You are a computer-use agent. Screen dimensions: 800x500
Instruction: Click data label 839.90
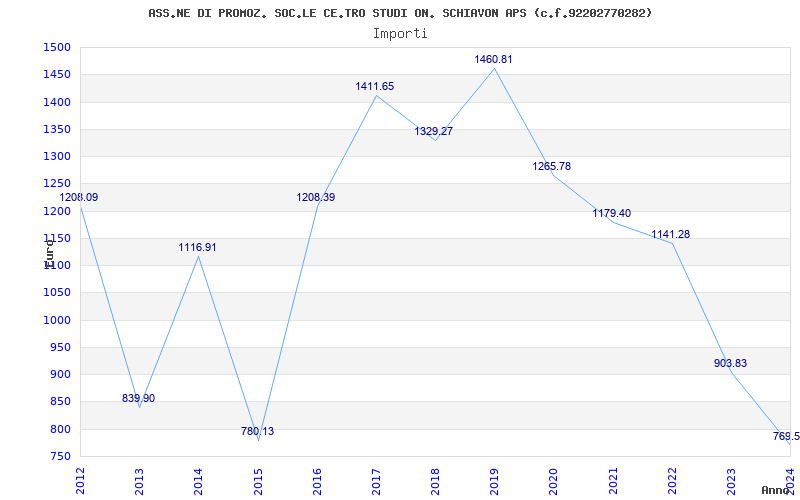138,398
